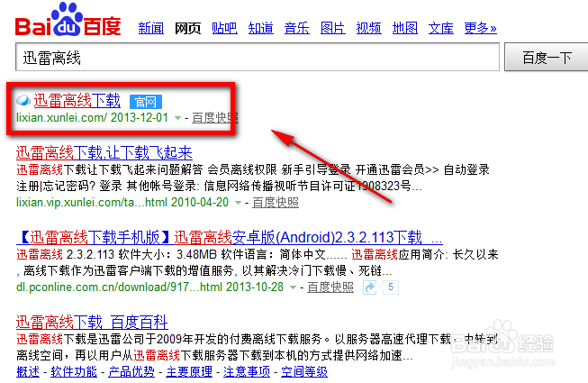
Task: Open 百度快照 for lixian.vip.xunlei.com result
Action: click(276, 203)
